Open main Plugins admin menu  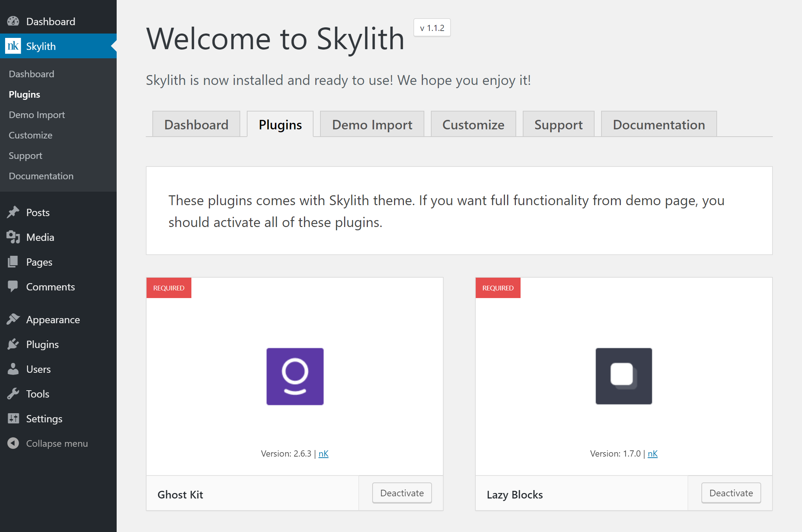pyautogui.click(x=58, y=344)
